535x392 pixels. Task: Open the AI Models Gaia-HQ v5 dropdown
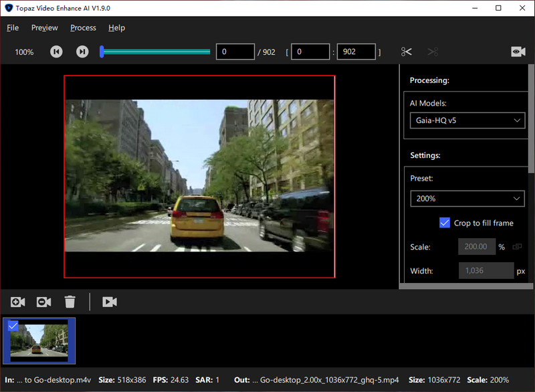pos(467,120)
